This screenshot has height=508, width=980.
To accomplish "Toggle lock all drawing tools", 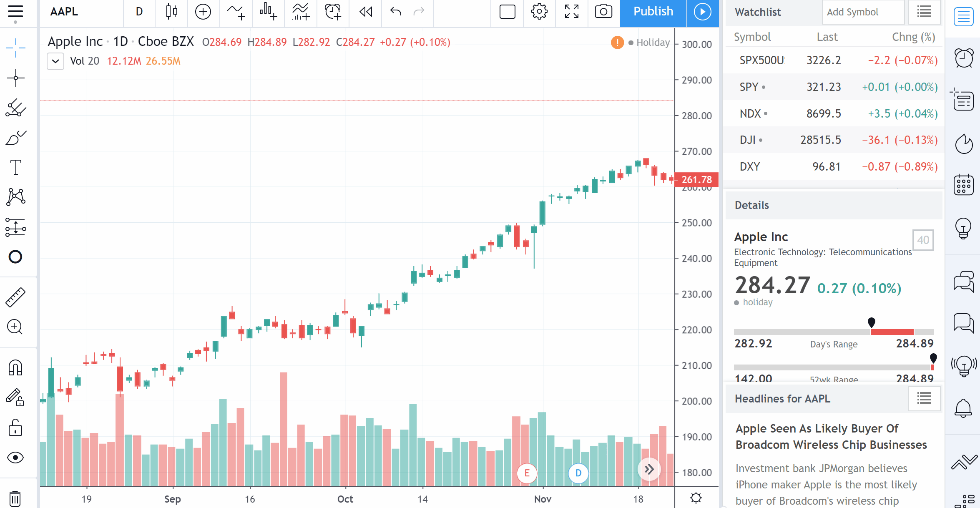I will (x=16, y=428).
